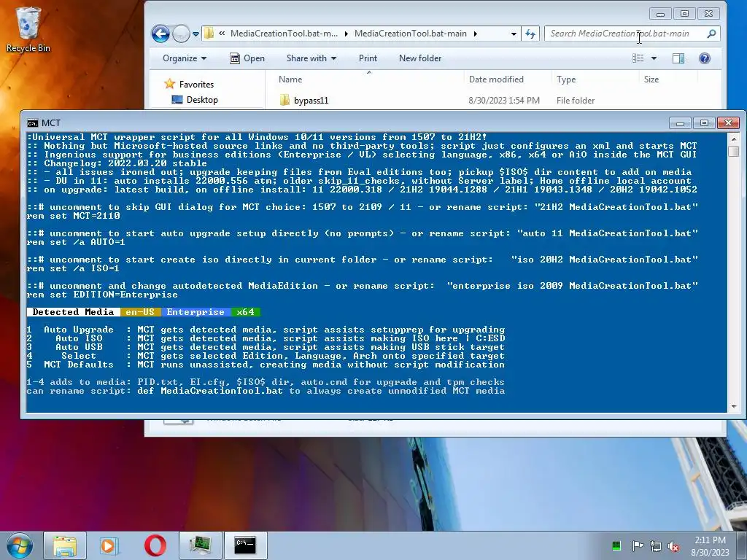The image size is (747, 560).
Task: Expand address bar path history dropdown
Action: (514, 34)
